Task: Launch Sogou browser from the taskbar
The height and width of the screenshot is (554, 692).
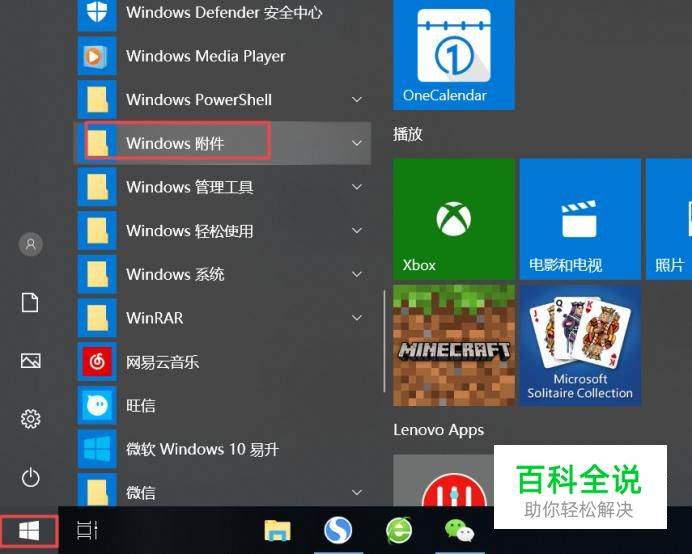Action: [338, 530]
